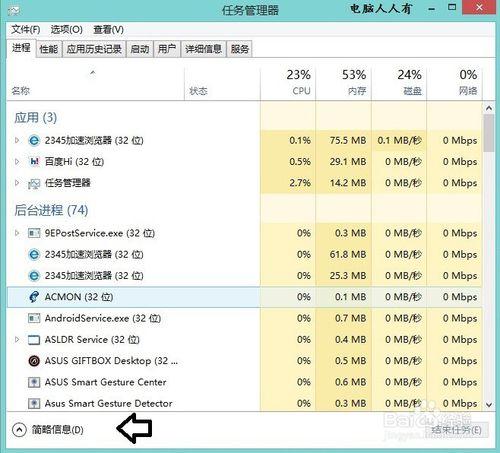Click the scrollbar down arrow
500x453 pixels.
coord(489,405)
